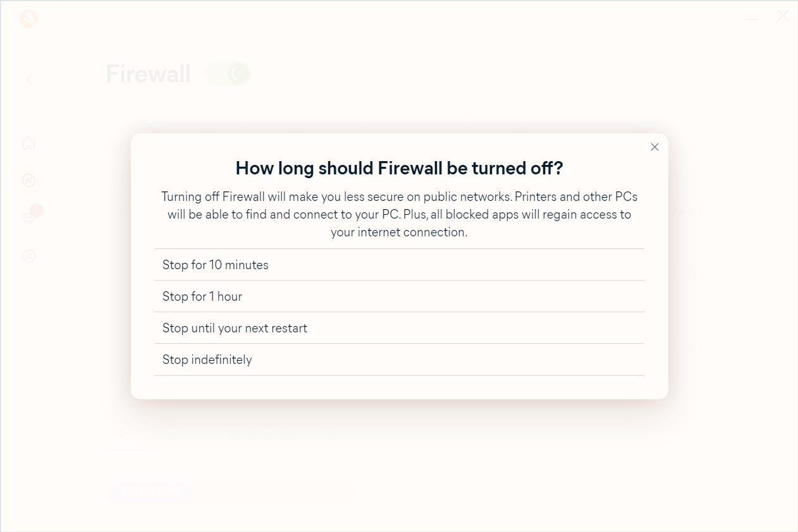This screenshot has height=532, width=798.
Task: Pick "Stop until your next restart"
Action: click(x=399, y=328)
